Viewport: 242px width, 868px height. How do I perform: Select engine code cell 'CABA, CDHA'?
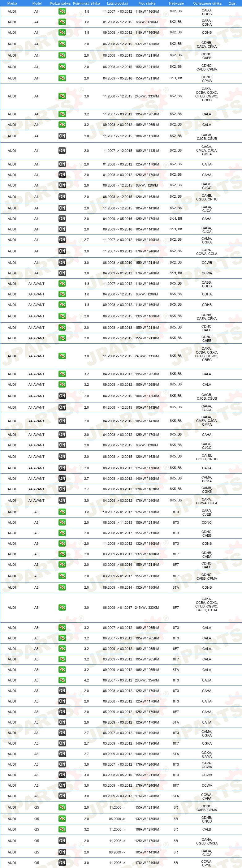click(207, 23)
